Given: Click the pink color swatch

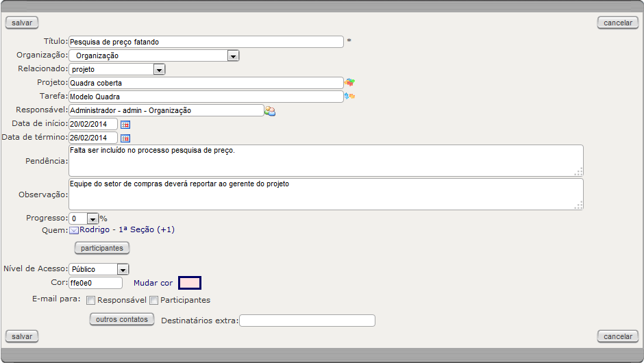Looking at the screenshot, I should [x=190, y=283].
